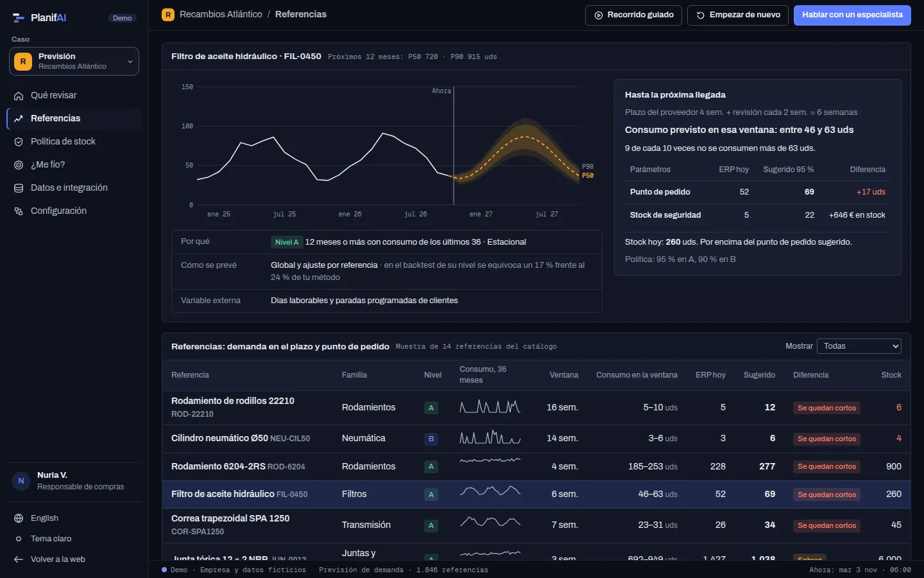Click stock value 900 in the table

click(893, 467)
